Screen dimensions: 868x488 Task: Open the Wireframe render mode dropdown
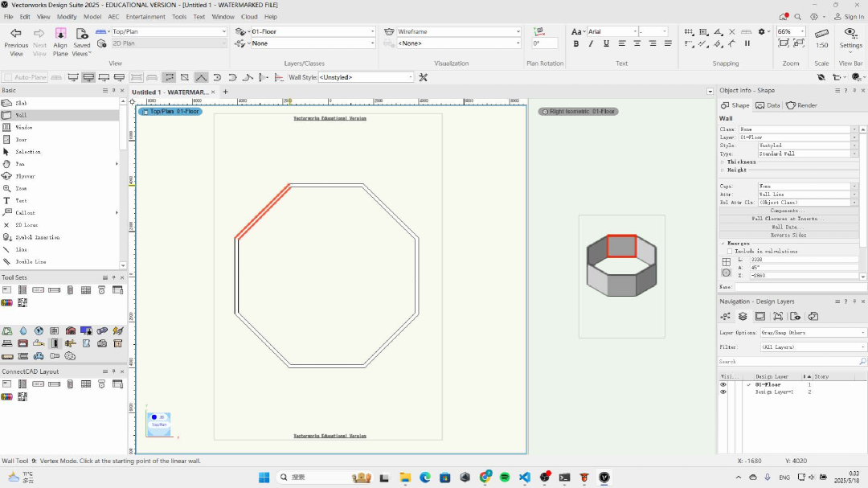(458, 32)
